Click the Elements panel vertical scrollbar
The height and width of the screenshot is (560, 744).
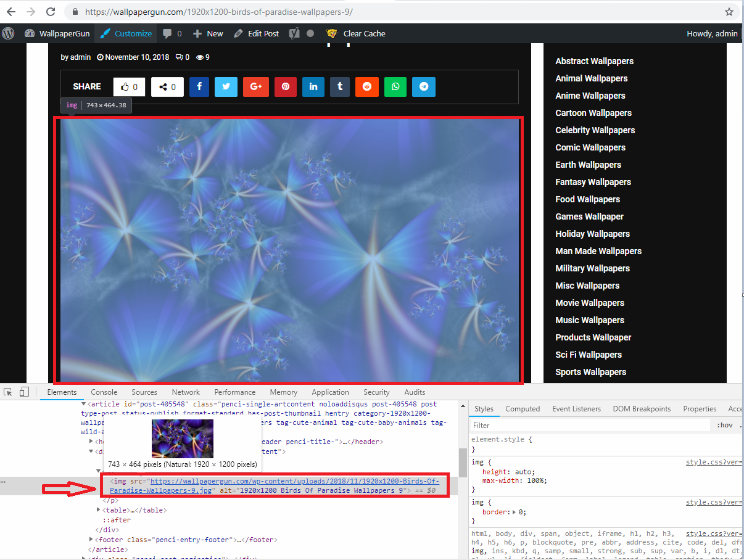(462, 463)
